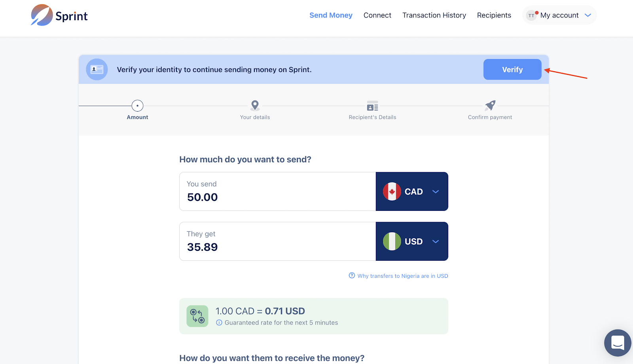Click the rocket Confirm payment icon
633x364 pixels.
click(490, 105)
